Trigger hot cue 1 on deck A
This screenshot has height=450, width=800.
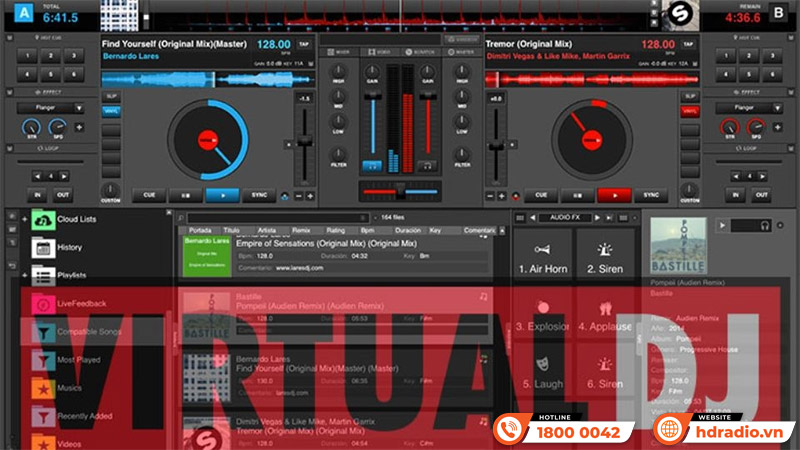pos(27,56)
